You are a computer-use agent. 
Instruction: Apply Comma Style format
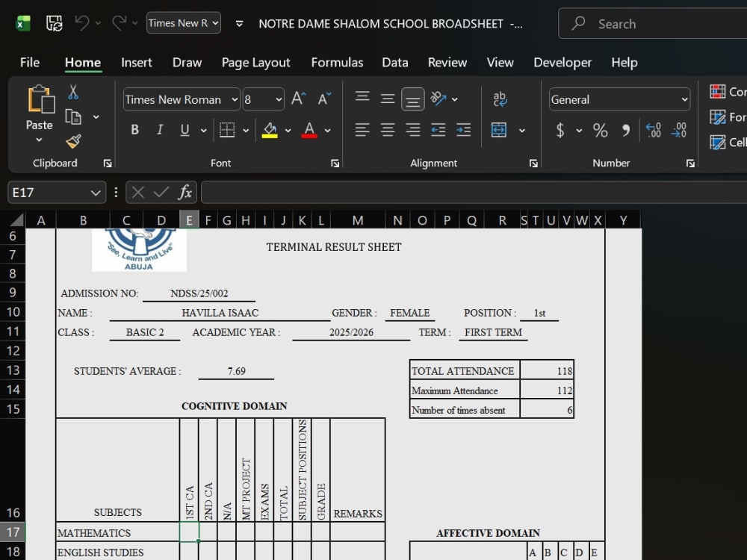[626, 130]
